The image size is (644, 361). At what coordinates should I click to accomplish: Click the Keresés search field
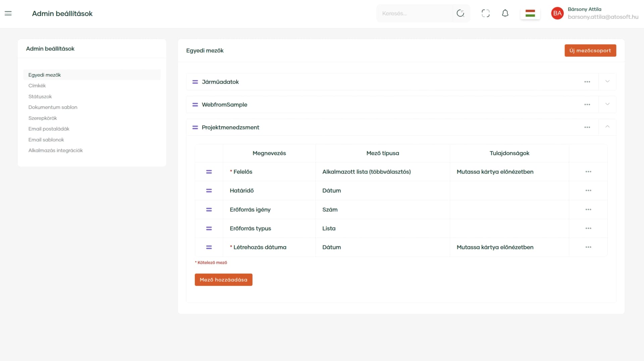(x=414, y=13)
